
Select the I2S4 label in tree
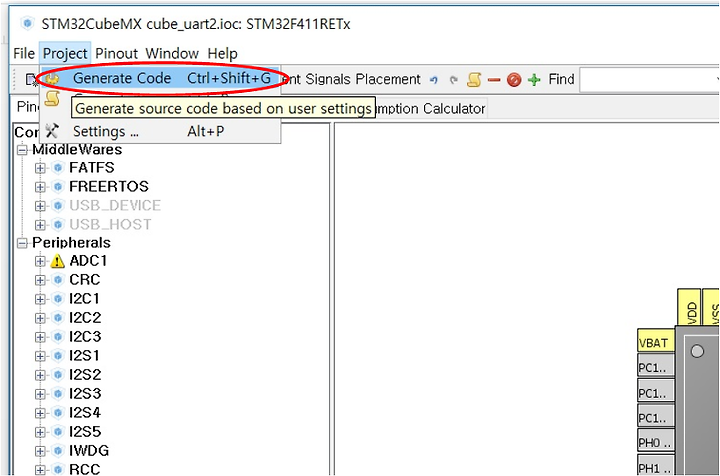(85, 413)
